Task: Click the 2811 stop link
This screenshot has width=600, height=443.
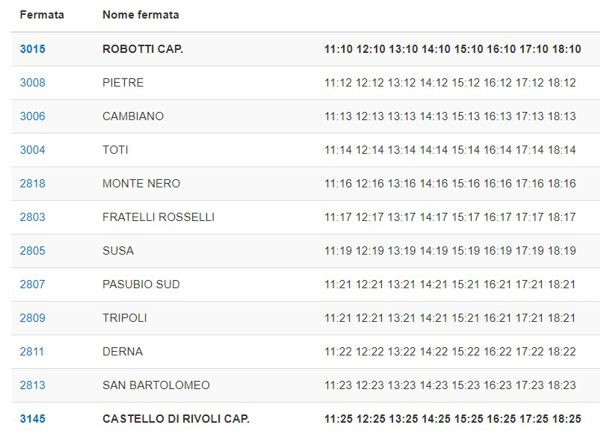Action: (x=32, y=352)
